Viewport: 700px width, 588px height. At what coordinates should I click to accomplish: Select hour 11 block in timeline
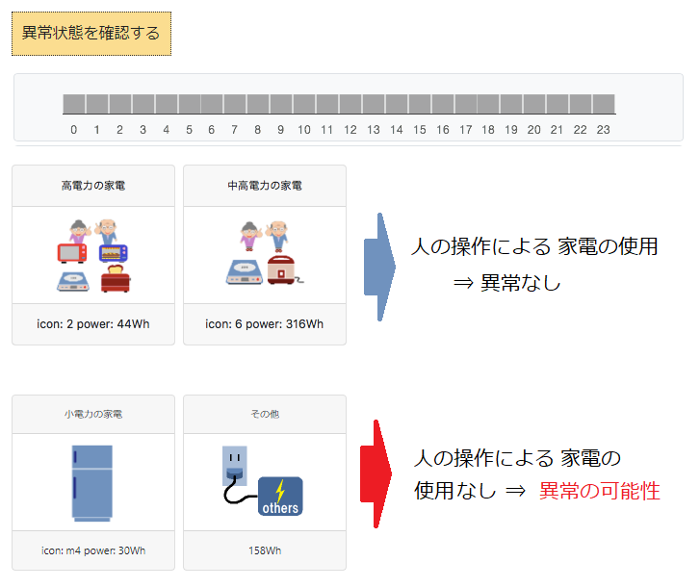[x=327, y=104]
